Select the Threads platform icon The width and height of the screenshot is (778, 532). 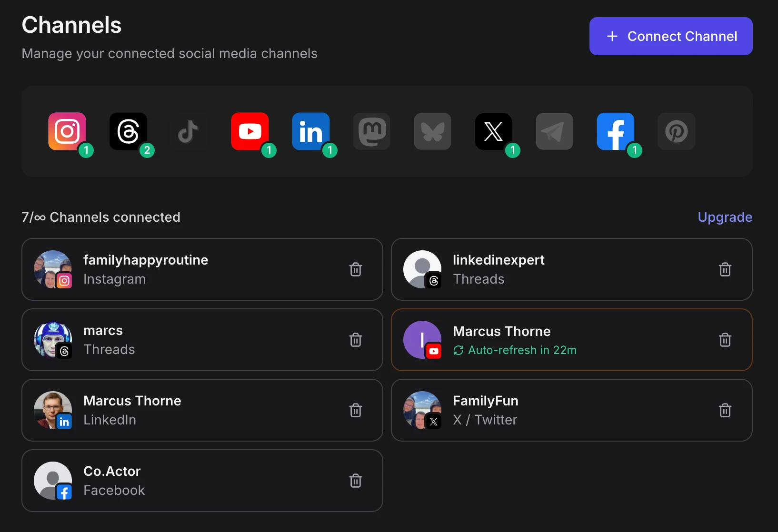click(x=128, y=131)
